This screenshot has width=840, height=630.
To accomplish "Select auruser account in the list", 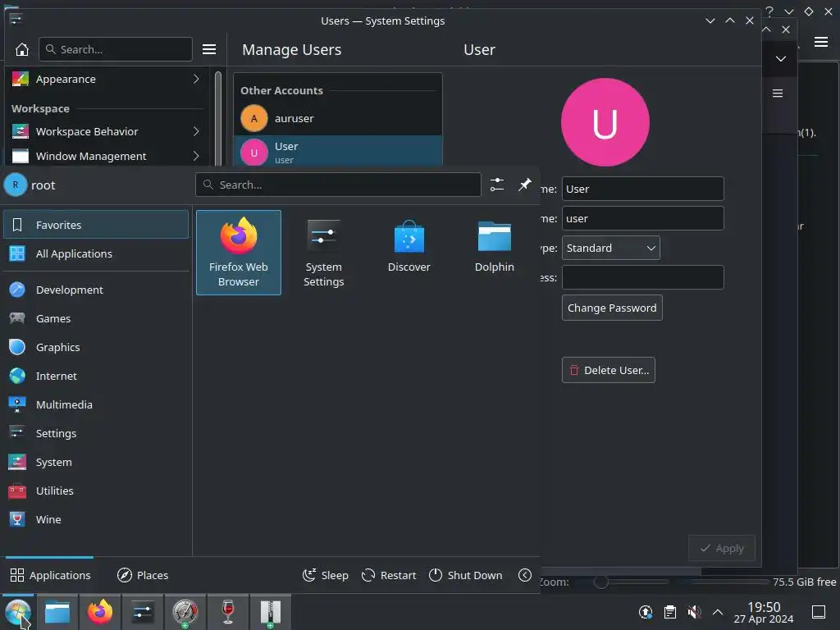I will pyautogui.click(x=337, y=118).
